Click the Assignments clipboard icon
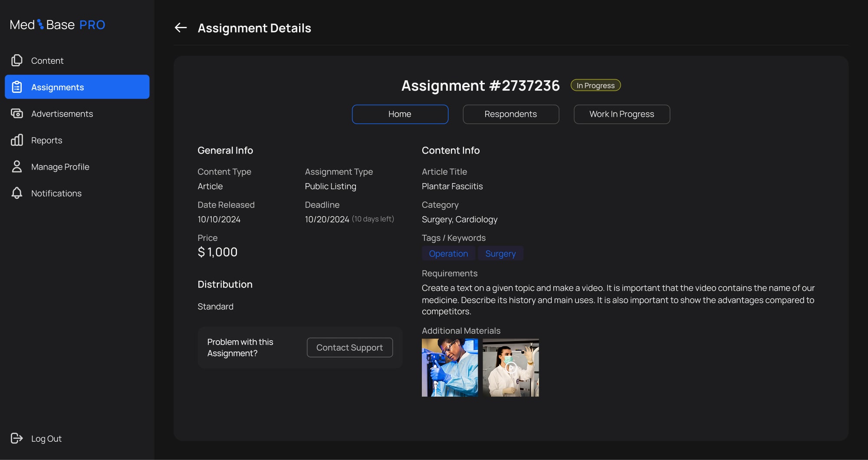Viewport: 868px width, 460px height. (x=17, y=87)
